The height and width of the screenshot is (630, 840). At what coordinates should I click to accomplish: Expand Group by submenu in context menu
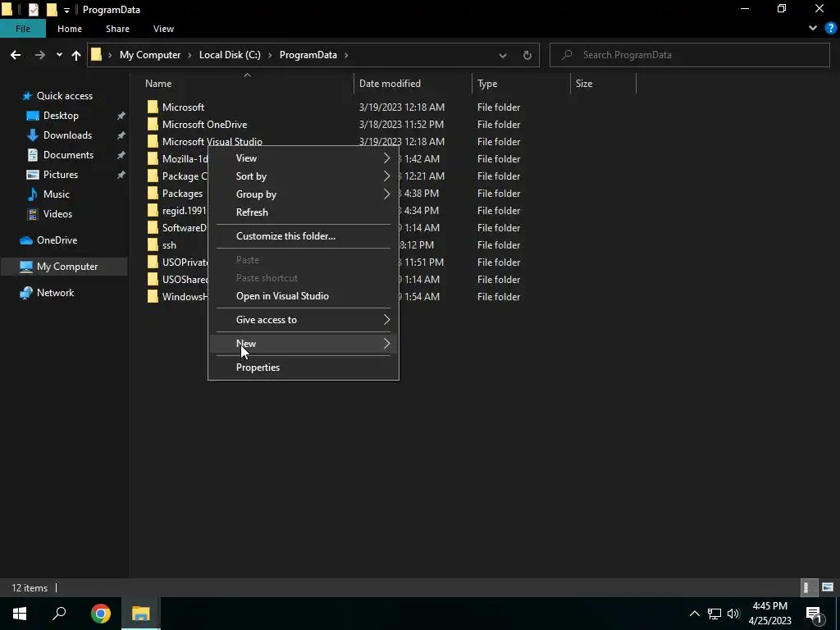304,194
